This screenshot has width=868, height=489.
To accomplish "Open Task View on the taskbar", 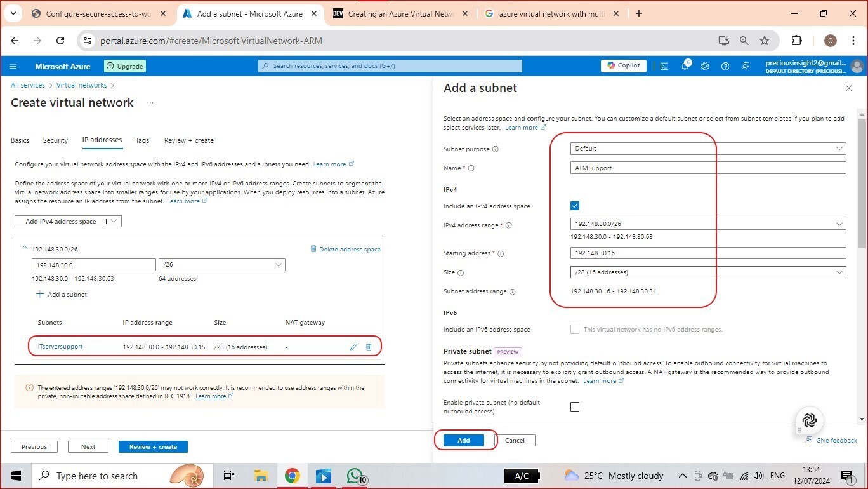I will coord(229,476).
